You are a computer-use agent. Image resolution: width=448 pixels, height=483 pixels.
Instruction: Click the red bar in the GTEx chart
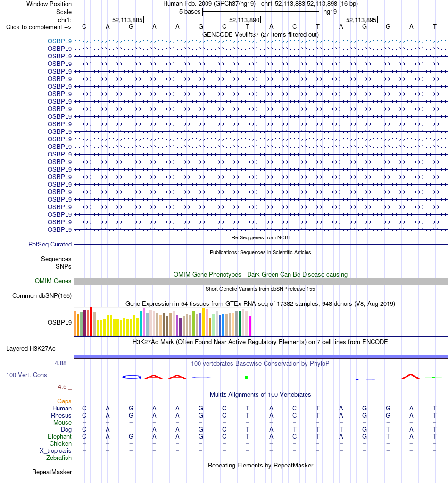(91, 321)
